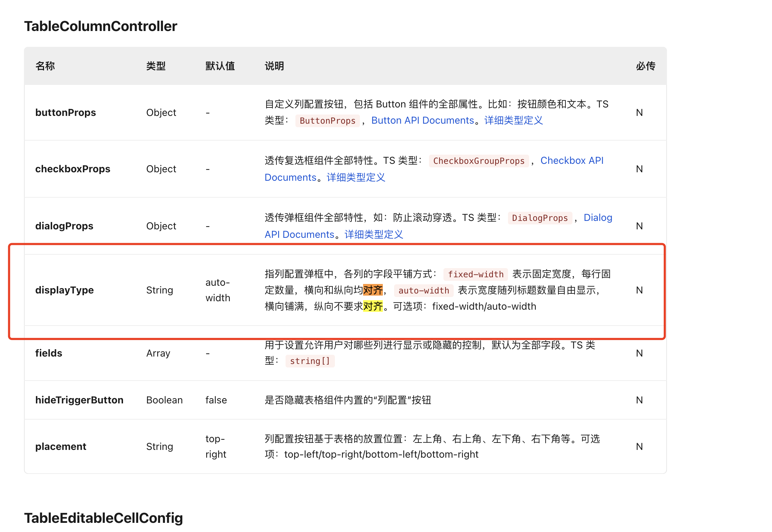Select the fixed-width code tag in displayType description

476,274
